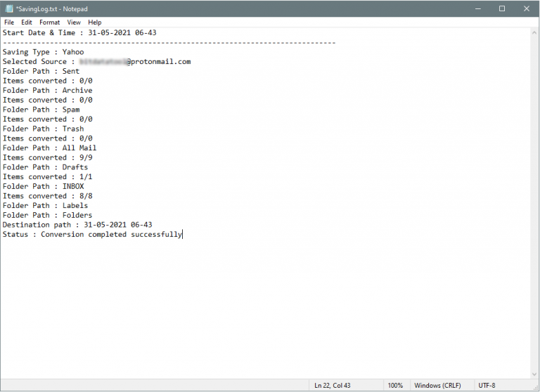
Task: Maximize the Notepad window
Action: click(502, 8)
